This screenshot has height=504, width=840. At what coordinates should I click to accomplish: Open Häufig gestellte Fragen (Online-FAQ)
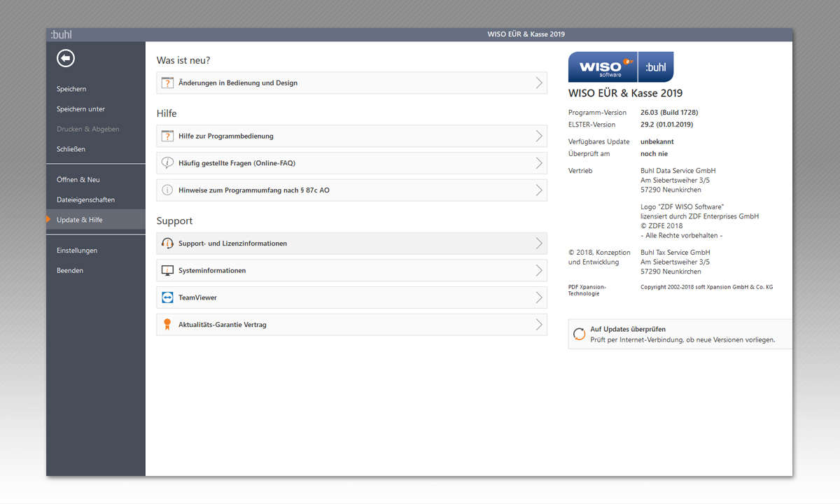352,163
